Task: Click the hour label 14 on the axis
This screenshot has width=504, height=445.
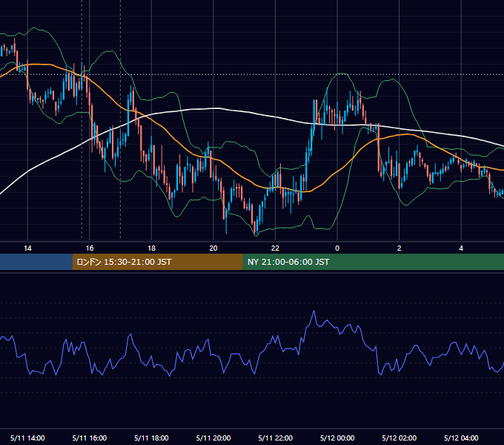Action: 27,248
